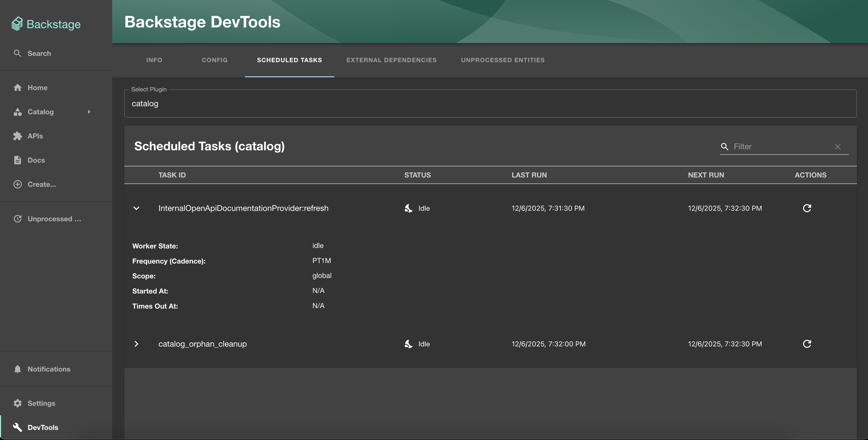This screenshot has width=868, height=440.
Task: Collapse the InternalOpenApiDocumentationProvider:refresh row
Action: (136, 208)
